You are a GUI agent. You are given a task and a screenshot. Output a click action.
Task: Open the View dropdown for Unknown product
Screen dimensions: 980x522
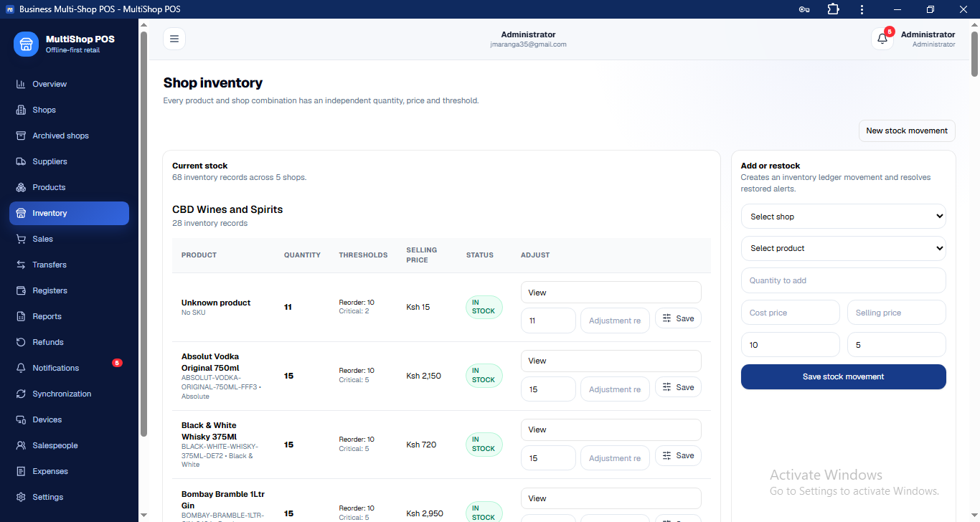click(611, 293)
